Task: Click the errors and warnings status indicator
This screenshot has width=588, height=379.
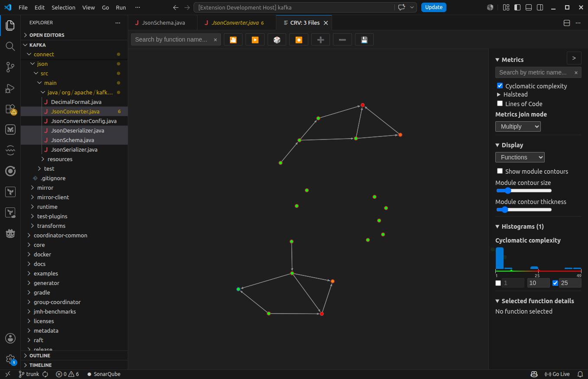Action: pos(67,374)
